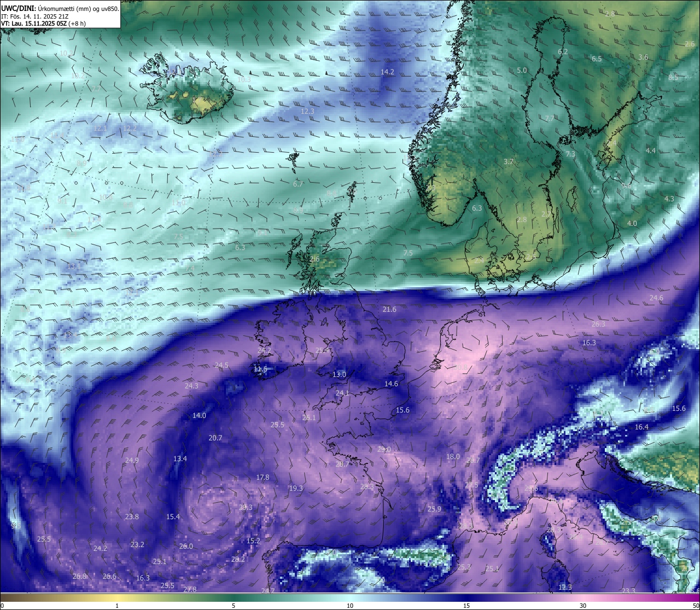
Task: Click the 28.2 precipitation value
Action: click(x=238, y=559)
